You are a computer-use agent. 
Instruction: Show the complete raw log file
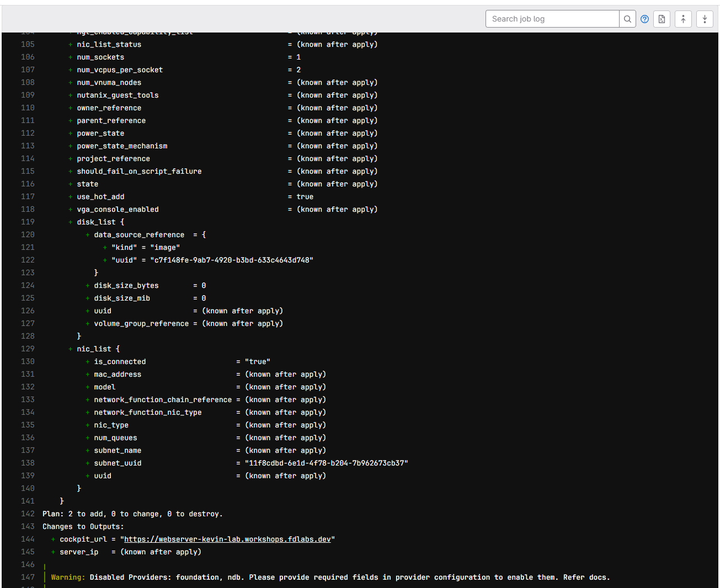pos(662,19)
